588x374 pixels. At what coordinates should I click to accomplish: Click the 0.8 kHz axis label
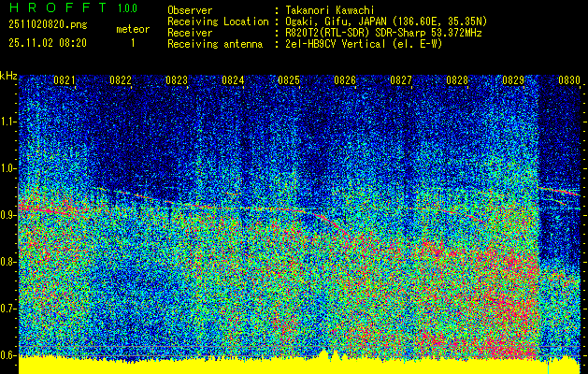tap(7, 262)
